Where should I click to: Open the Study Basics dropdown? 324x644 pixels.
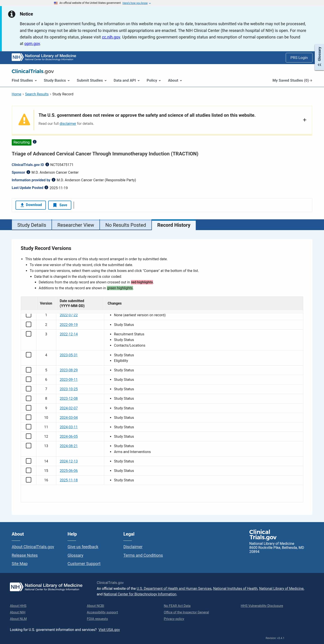pos(57,80)
